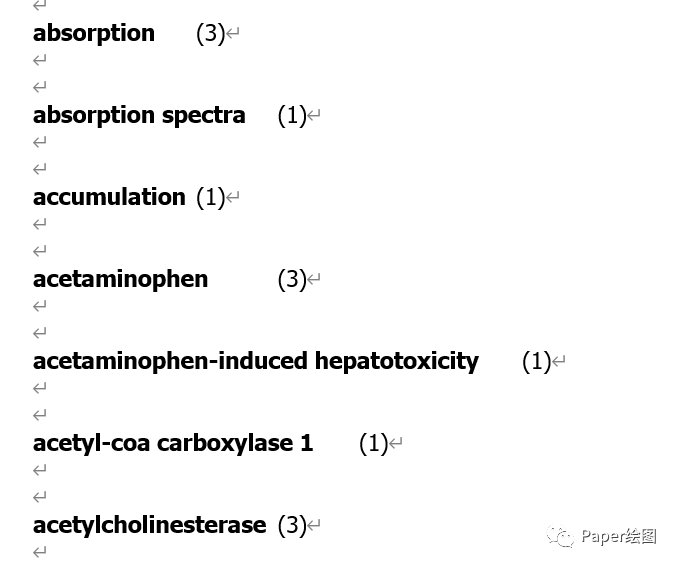This screenshot has height=567, width=678.
Task: Click the (1) after hepatotoxicity
Action: click(537, 361)
